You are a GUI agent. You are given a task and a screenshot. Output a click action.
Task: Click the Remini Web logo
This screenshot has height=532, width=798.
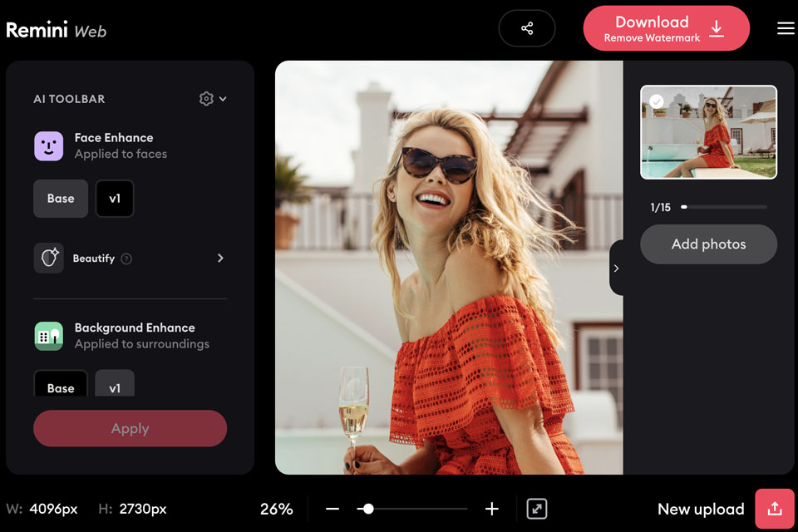(56, 31)
